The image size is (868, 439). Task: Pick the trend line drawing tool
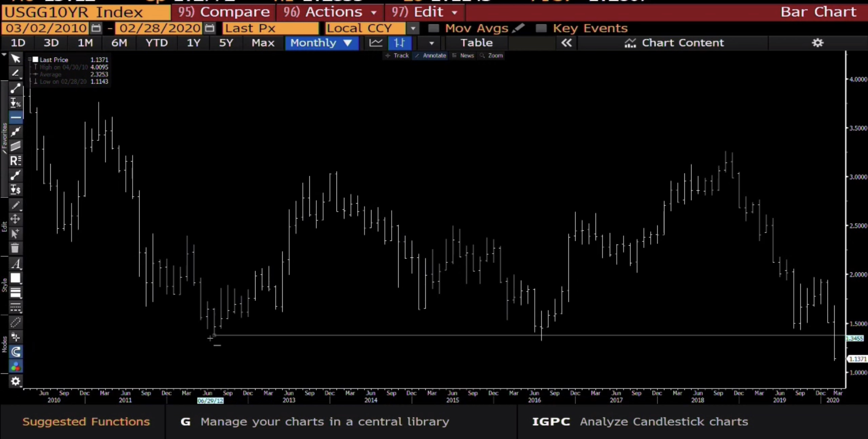click(16, 88)
